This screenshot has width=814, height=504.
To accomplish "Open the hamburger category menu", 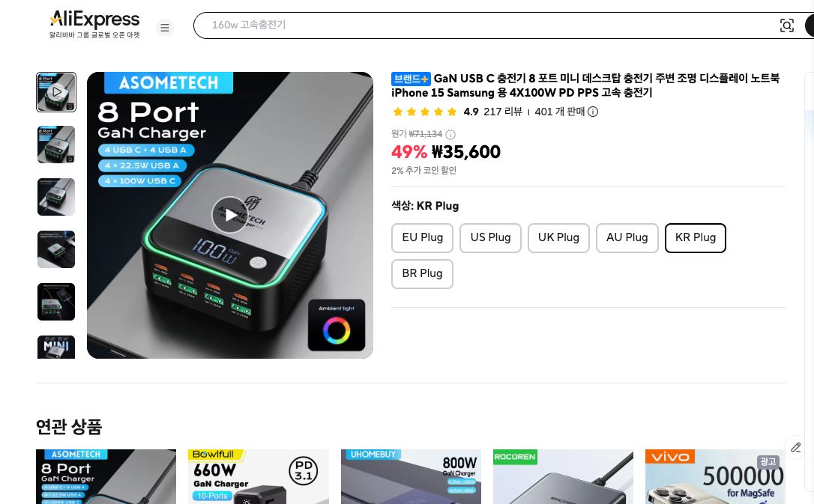I will pos(165,28).
